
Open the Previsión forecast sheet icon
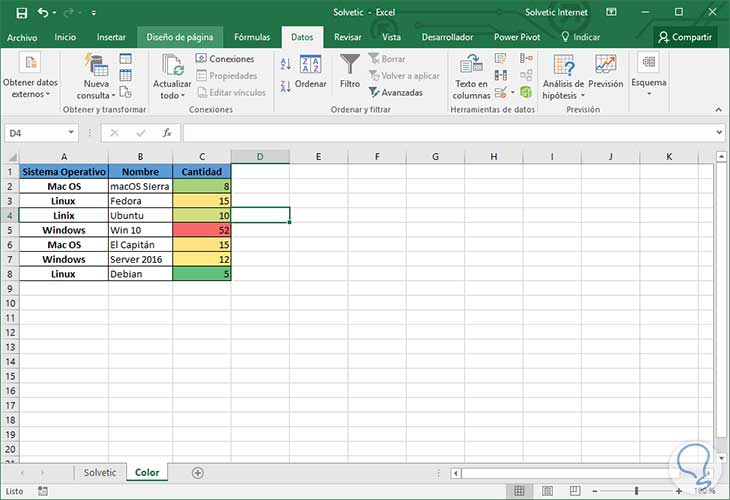[x=606, y=71]
